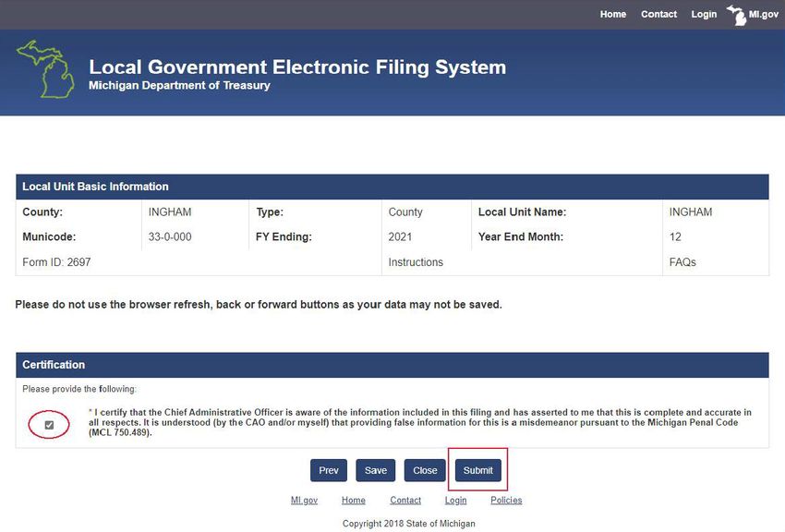Open MI.gov from the top navigation bar
The image size is (785, 532).
[x=753, y=15]
